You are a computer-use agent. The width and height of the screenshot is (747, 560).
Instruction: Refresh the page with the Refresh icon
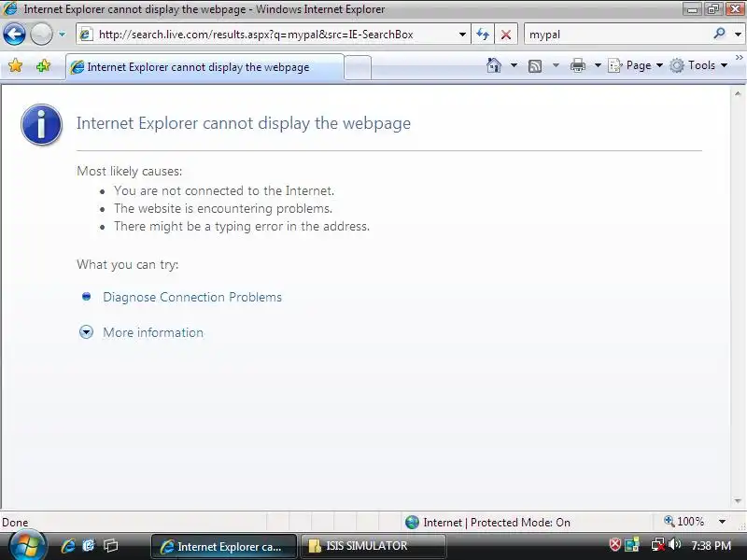point(483,35)
